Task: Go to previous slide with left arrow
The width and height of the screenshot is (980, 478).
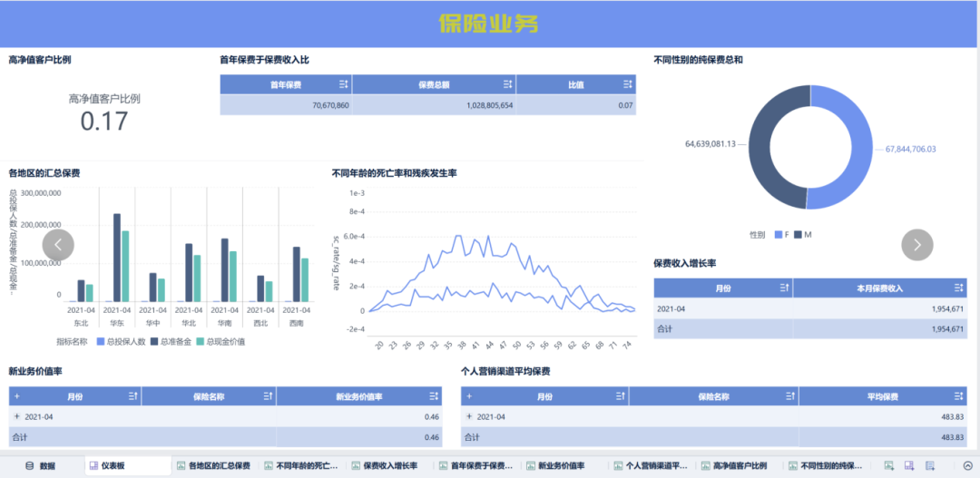Action: click(58, 244)
